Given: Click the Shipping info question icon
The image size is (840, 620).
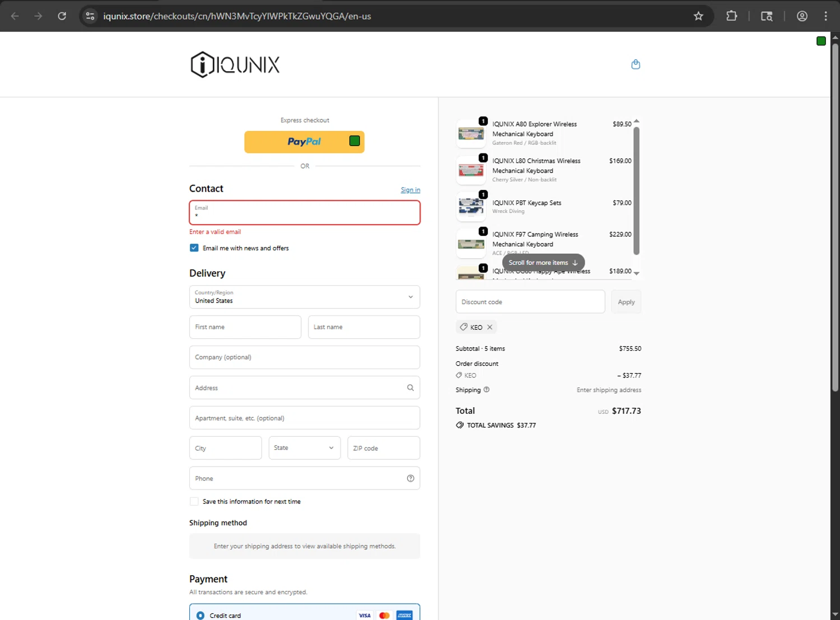Looking at the screenshot, I should pyautogui.click(x=486, y=390).
